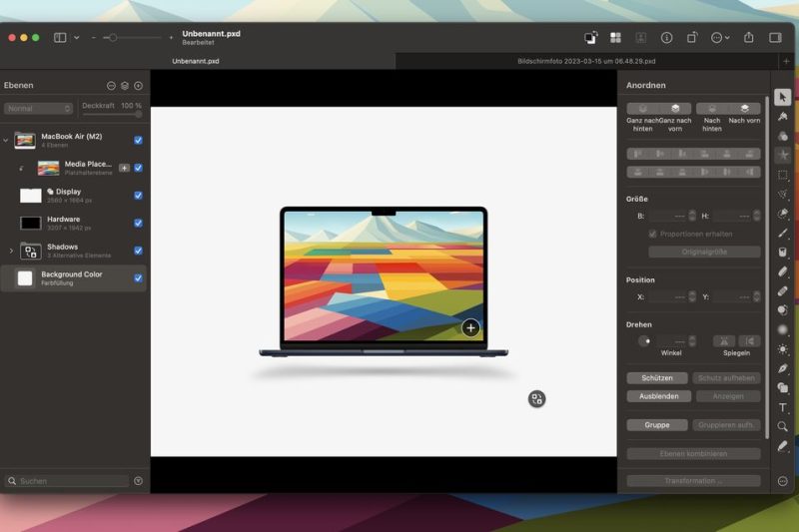Click the round replace icon on canvas
Viewport: 799px width, 532px height.
pyautogui.click(x=536, y=398)
